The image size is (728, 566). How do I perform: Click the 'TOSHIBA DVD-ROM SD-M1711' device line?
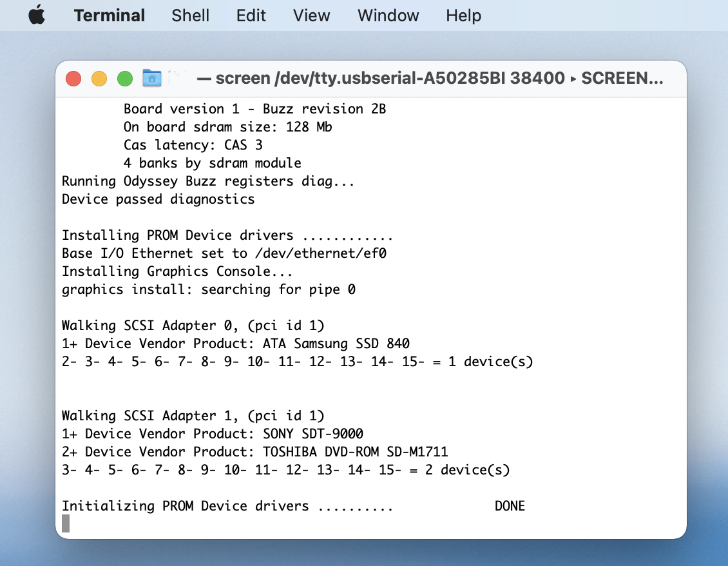pos(255,452)
